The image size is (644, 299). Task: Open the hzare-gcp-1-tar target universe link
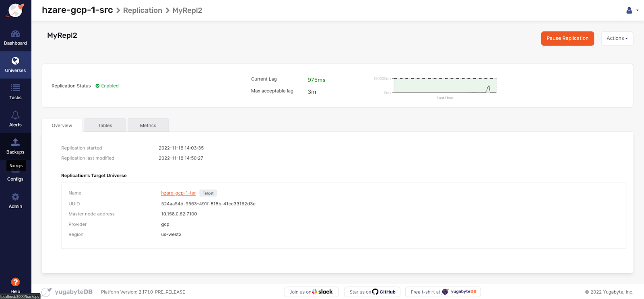178,193
